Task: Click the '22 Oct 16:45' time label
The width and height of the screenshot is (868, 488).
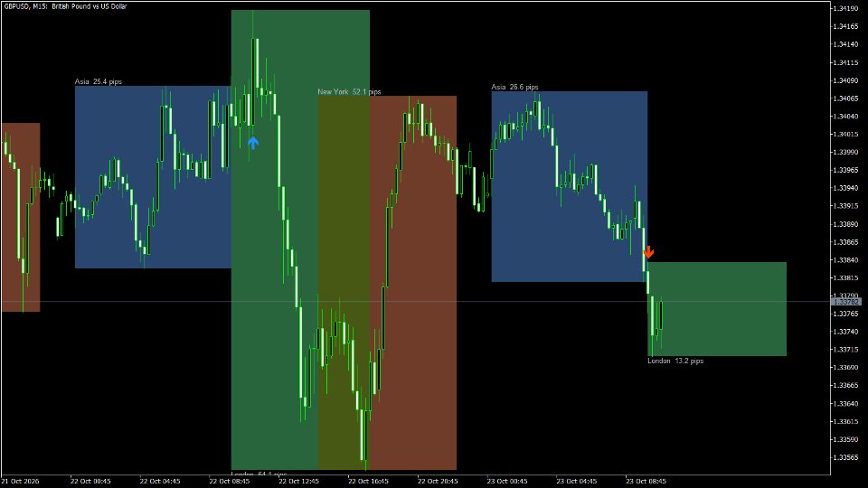Action: [x=368, y=482]
